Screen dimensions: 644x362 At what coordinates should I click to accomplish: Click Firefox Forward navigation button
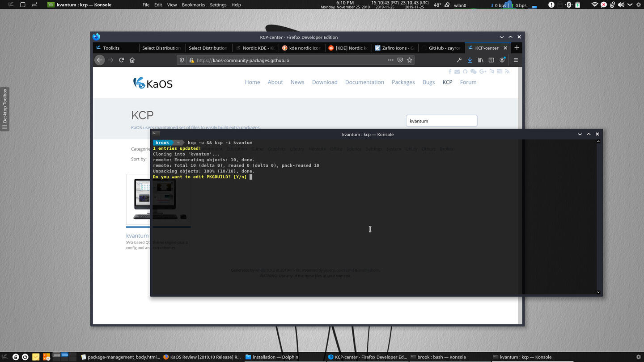tap(110, 60)
